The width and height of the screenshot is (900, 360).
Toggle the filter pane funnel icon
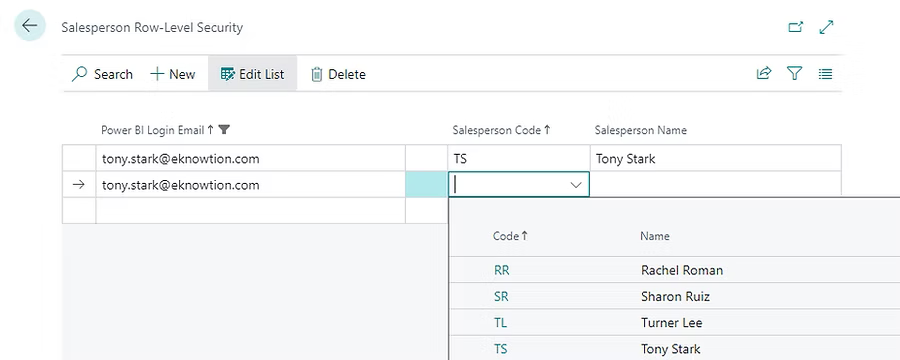coord(794,73)
